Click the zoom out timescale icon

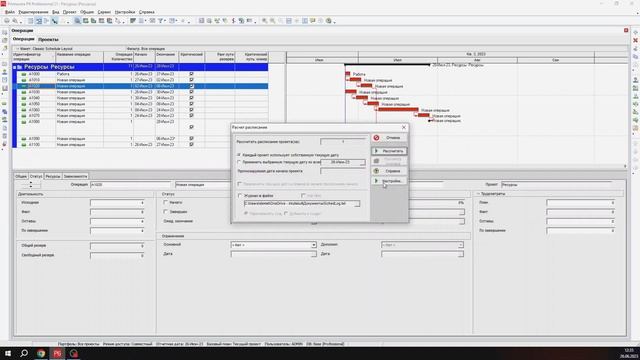[273, 21]
